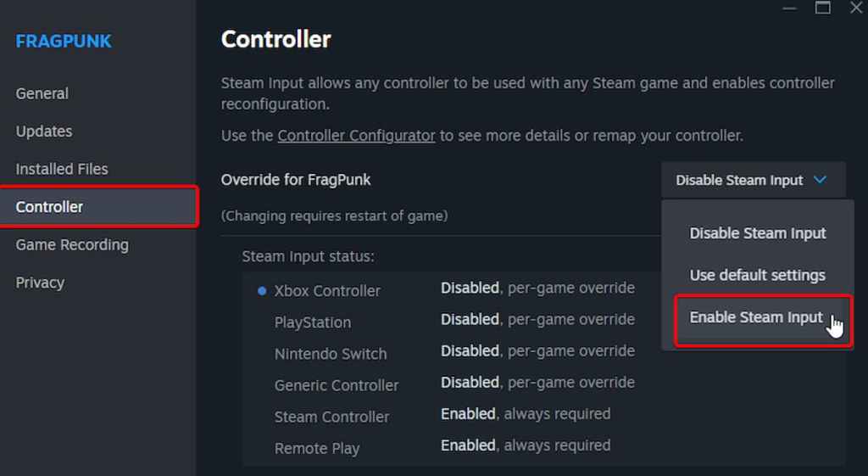Expand the Override for FragPunk dropdown
The image size is (868, 476).
(x=751, y=180)
